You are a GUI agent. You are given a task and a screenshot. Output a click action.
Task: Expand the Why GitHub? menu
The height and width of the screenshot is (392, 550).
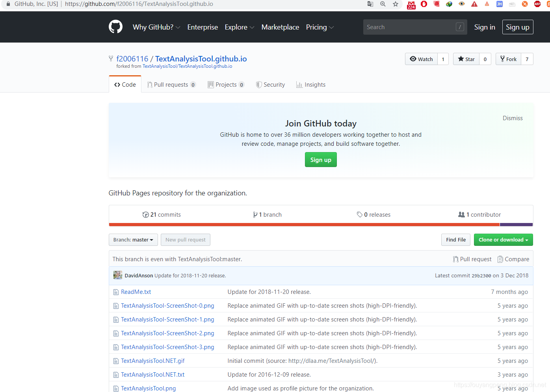[x=156, y=27]
